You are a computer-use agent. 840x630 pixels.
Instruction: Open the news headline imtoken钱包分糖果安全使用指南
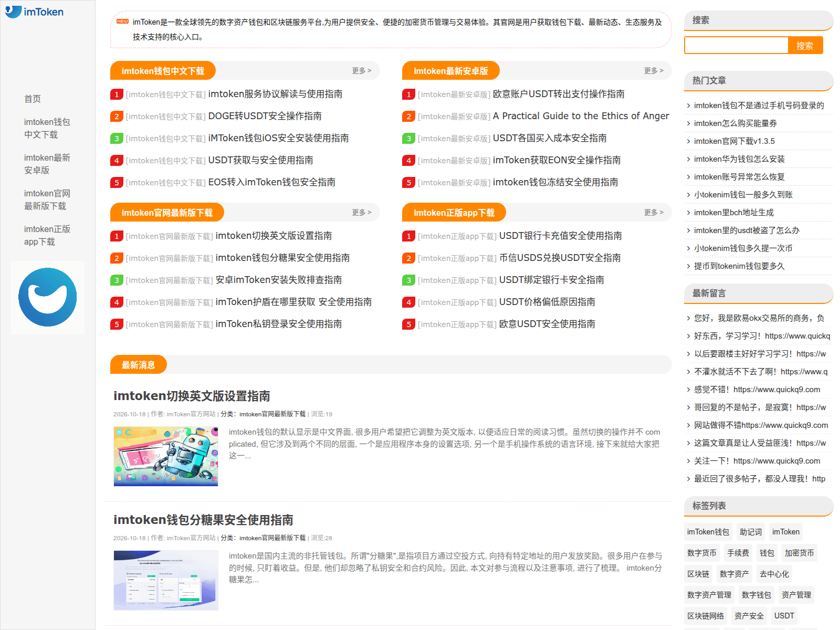(x=203, y=520)
